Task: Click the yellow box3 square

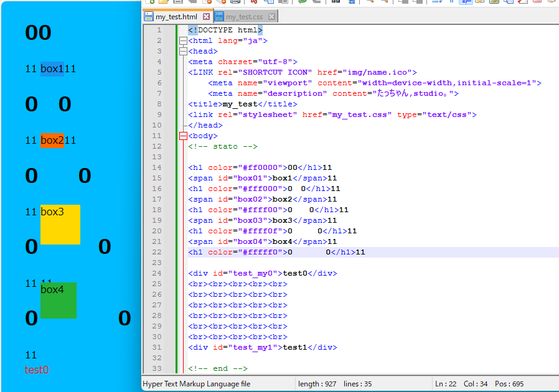Action: 60,225
